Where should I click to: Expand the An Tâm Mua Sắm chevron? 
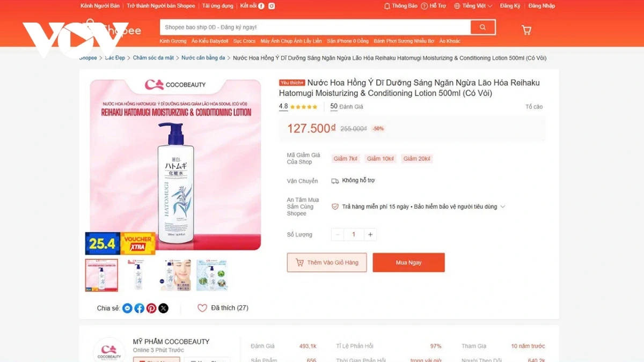[503, 206]
